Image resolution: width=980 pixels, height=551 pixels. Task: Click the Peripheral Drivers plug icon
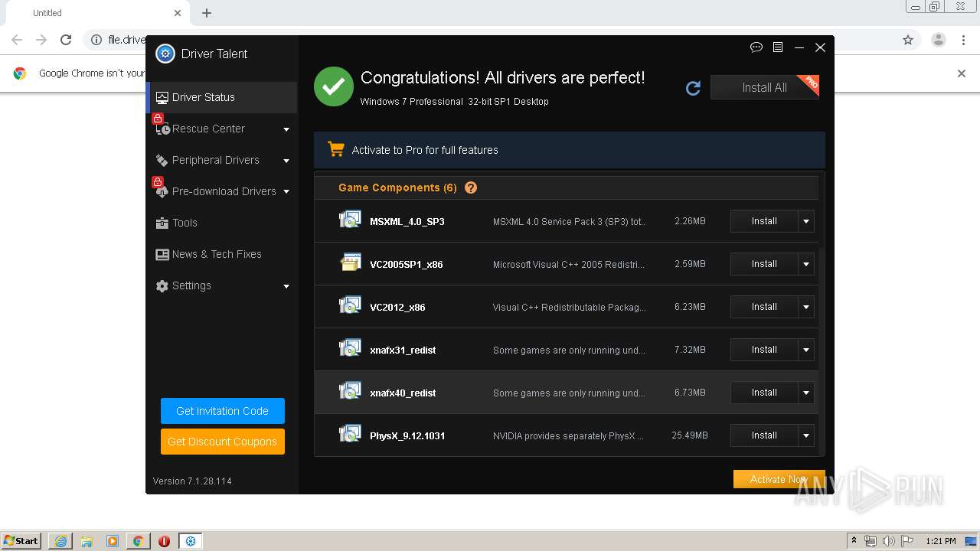pos(162,160)
